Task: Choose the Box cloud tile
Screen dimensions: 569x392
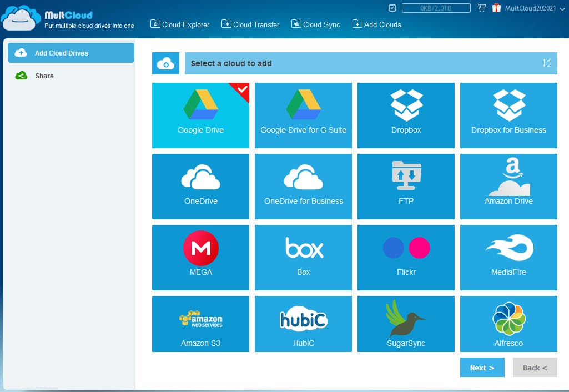Action: pyautogui.click(x=303, y=258)
